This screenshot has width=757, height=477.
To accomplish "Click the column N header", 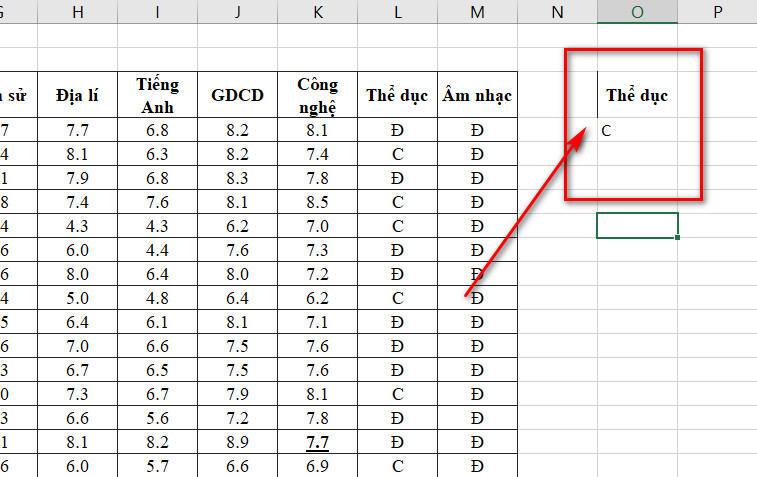I will click(557, 11).
